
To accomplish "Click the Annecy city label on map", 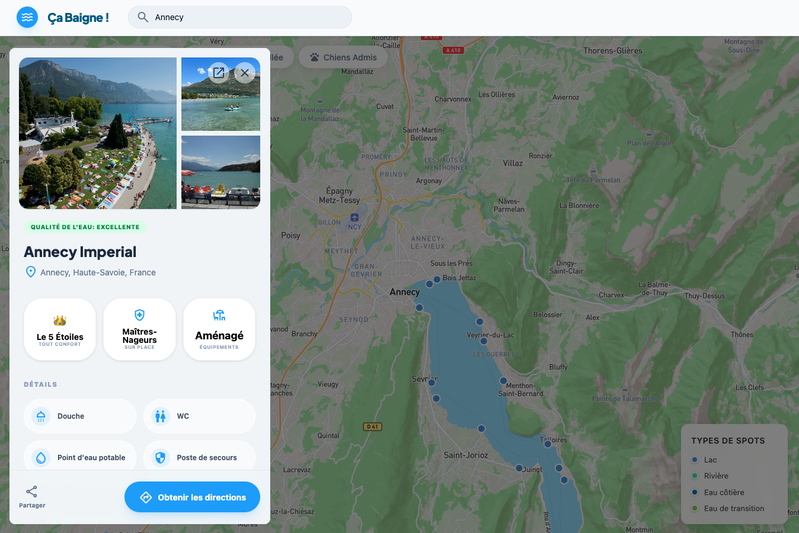I will (405, 292).
